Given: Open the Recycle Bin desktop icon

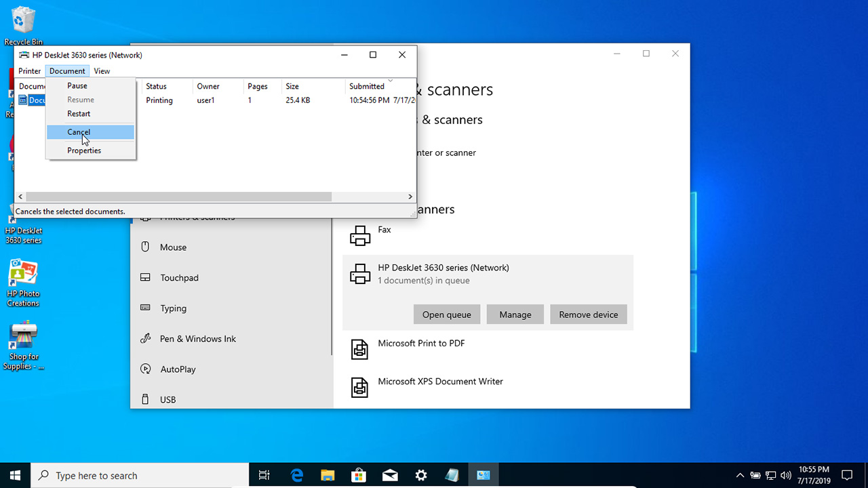Looking at the screenshot, I should [23, 25].
